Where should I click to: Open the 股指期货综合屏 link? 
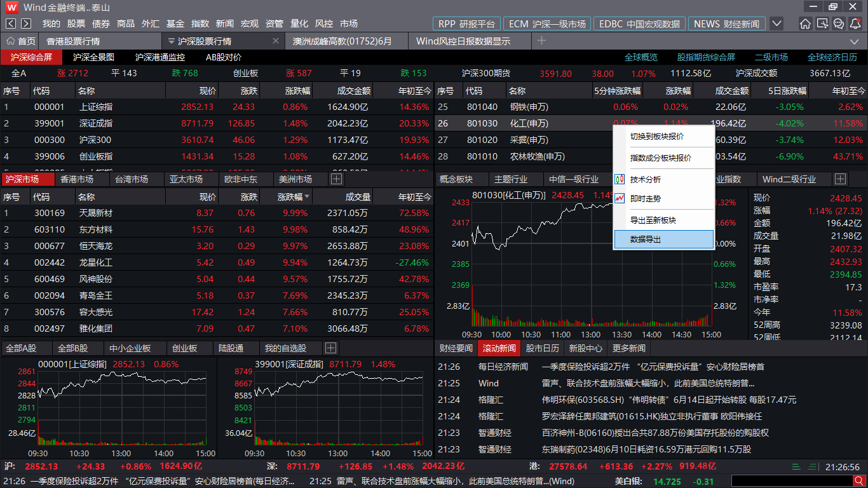(x=706, y=57)
